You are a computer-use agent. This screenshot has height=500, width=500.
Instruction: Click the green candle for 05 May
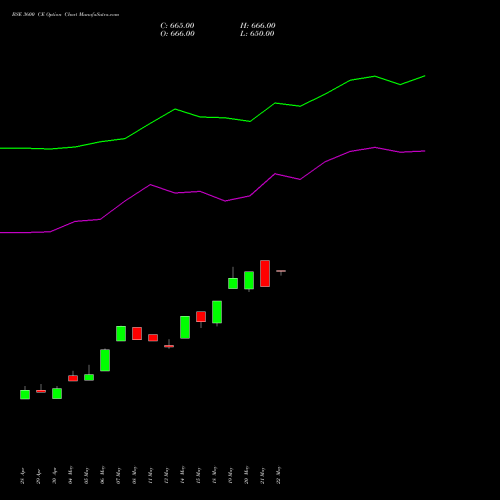pos(89,377)
